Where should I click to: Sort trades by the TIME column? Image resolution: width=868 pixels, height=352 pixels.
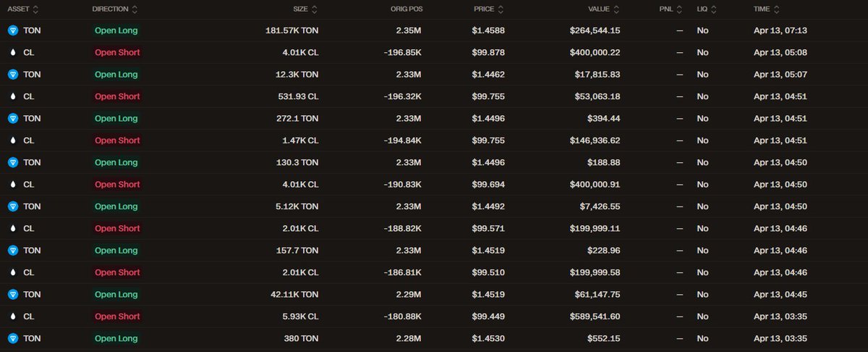pos(768,9)
